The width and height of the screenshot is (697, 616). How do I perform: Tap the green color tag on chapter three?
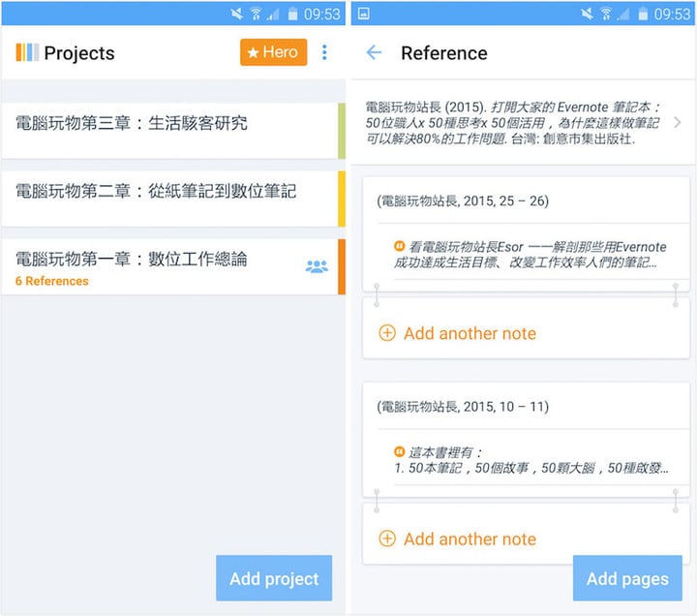click(342, 131)
